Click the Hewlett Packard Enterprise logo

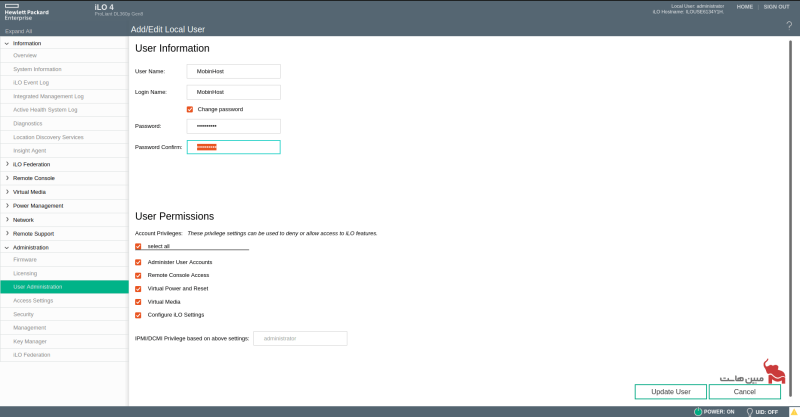point(27,11)
